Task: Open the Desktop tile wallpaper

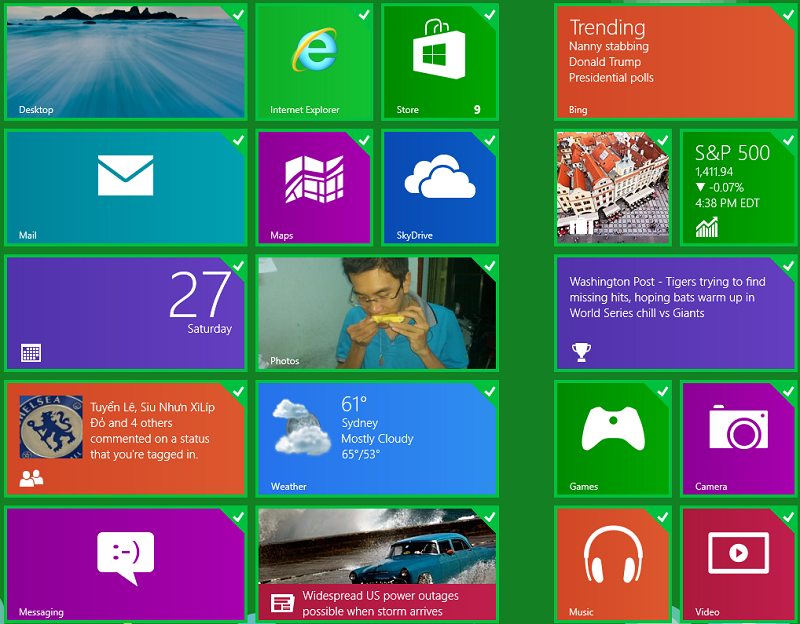Action: point(126,62)
